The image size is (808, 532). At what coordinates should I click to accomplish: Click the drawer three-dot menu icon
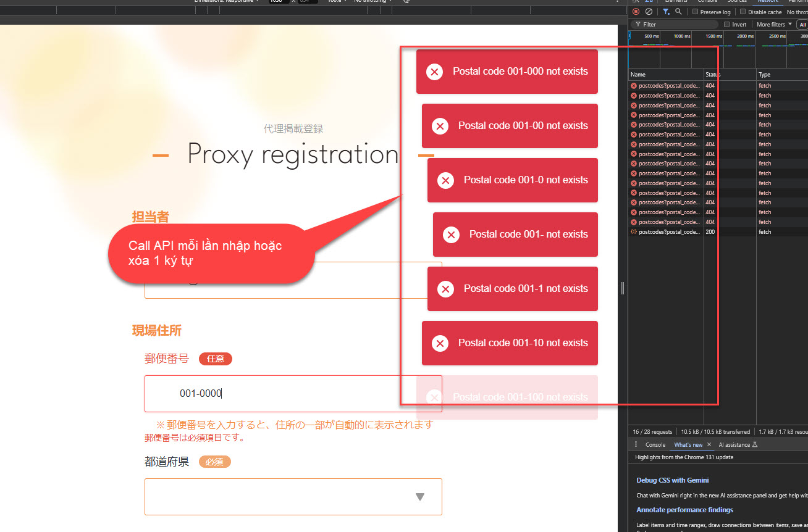point(636,444)
